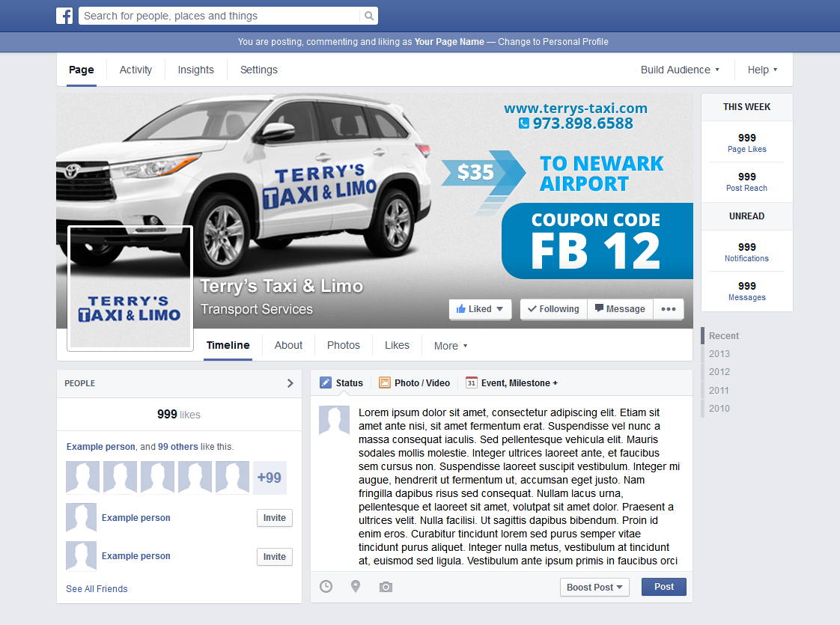This screenshot has width=840, height=625.
Task: Add a location with the pin icon
Action: point(356,587)
